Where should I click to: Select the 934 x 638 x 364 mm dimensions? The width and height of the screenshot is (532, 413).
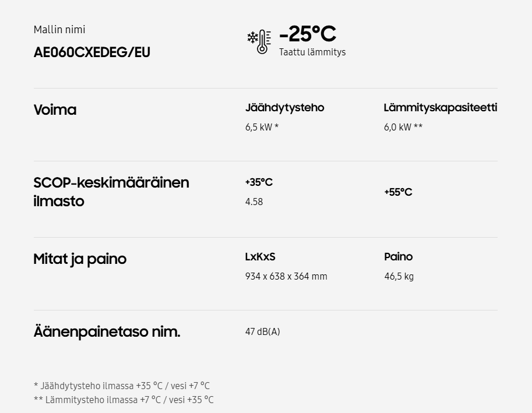pos(286,276)
